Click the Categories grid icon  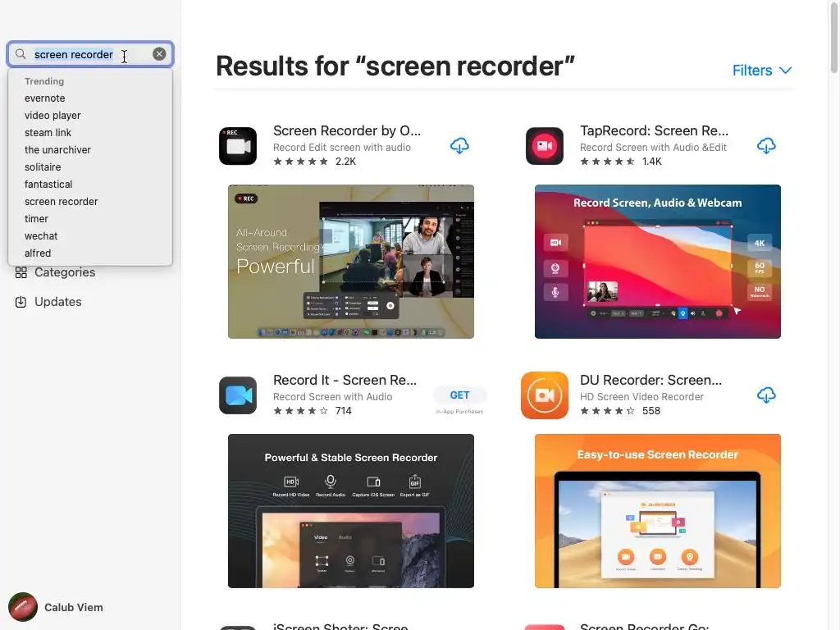click(x=21, y=272)
